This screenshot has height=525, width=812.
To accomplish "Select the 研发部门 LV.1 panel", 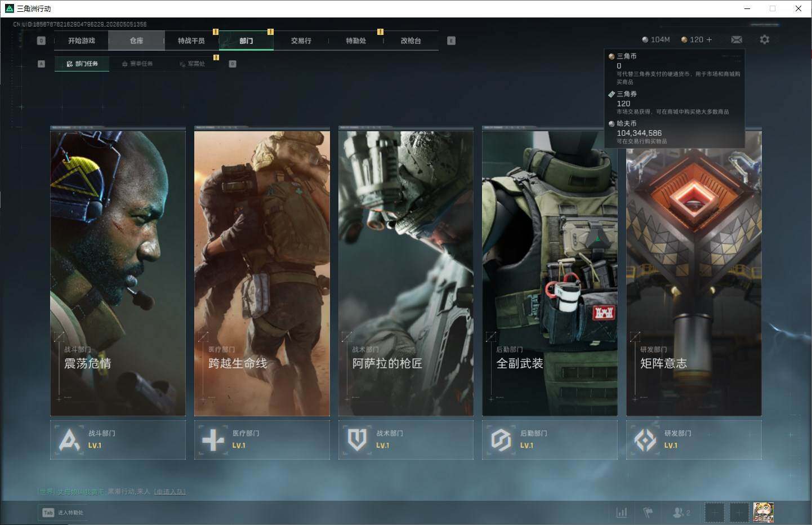I will click(694, 439).
